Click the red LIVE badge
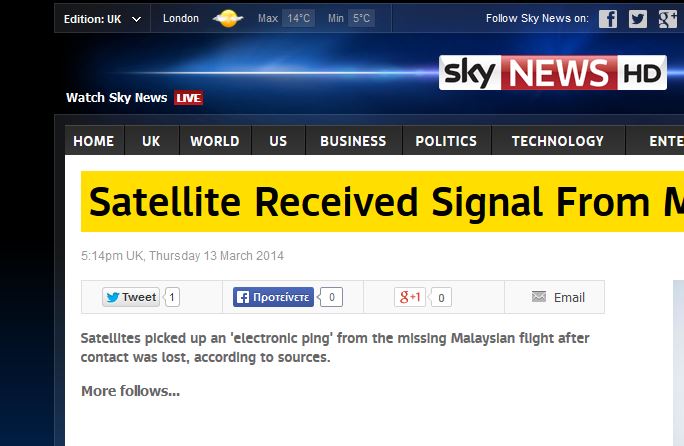684x446 pixels. (188, 98)
